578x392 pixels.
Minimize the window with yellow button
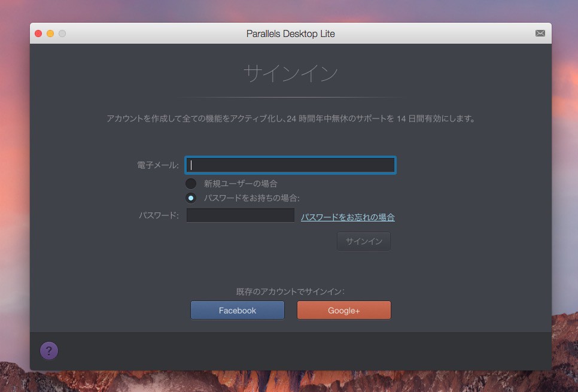(50, 34)
